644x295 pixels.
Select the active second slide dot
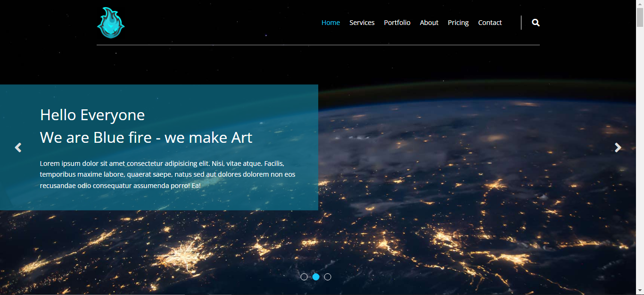tap(316, 277)
